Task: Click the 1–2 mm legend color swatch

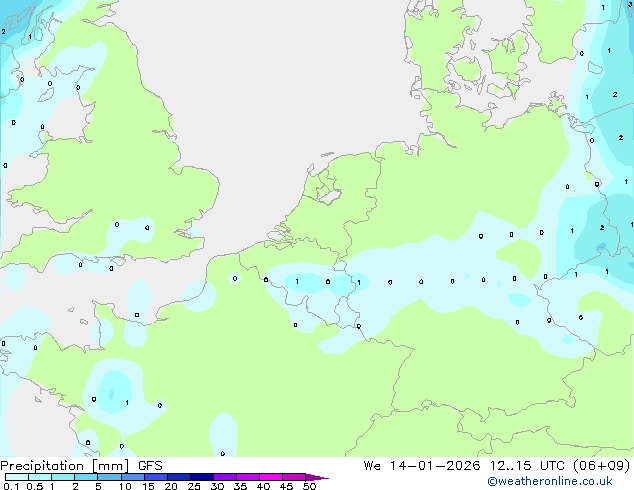Action: point(63,477)
